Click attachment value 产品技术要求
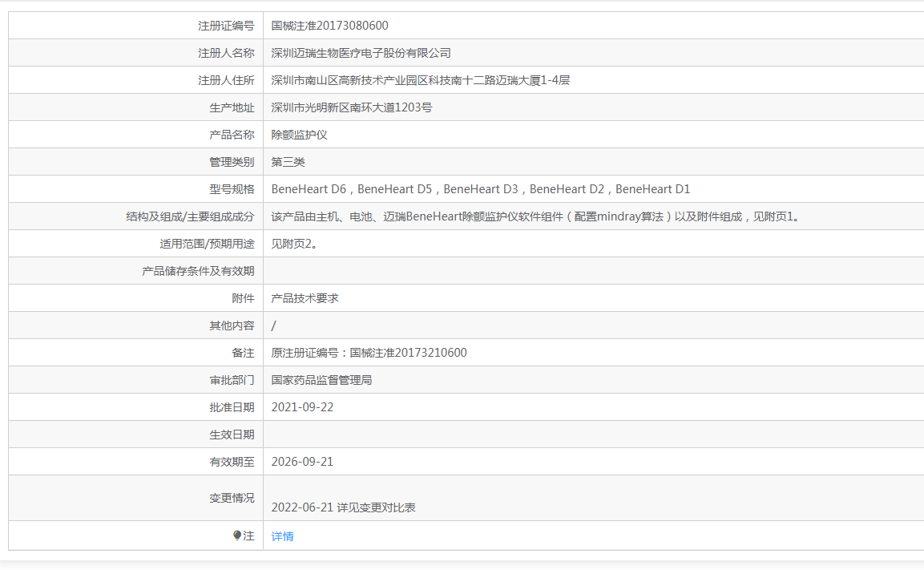This screenshot has width=924, height=570. [305, 298]
